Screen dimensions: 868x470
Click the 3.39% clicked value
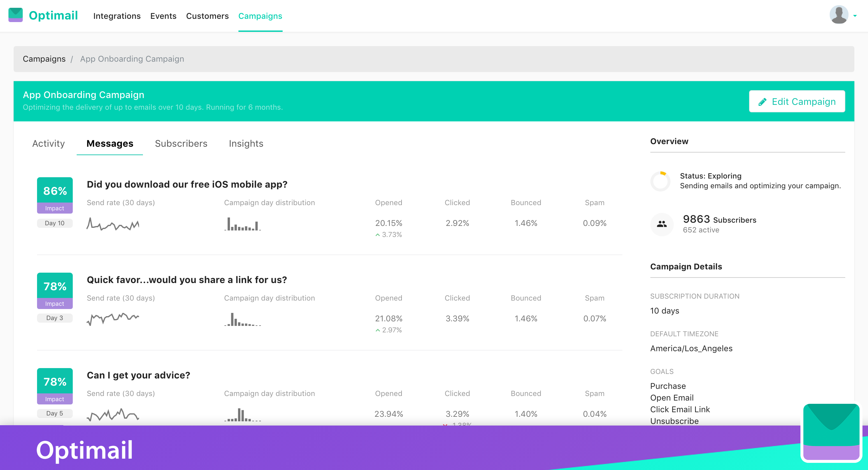click(457, 318)
